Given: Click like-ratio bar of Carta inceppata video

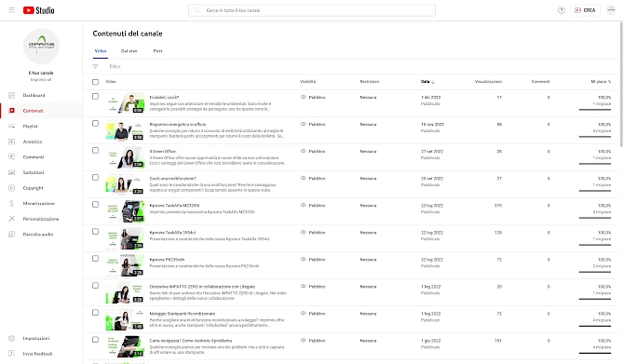Looking at the screenshot, I should [x=594, y=353].
